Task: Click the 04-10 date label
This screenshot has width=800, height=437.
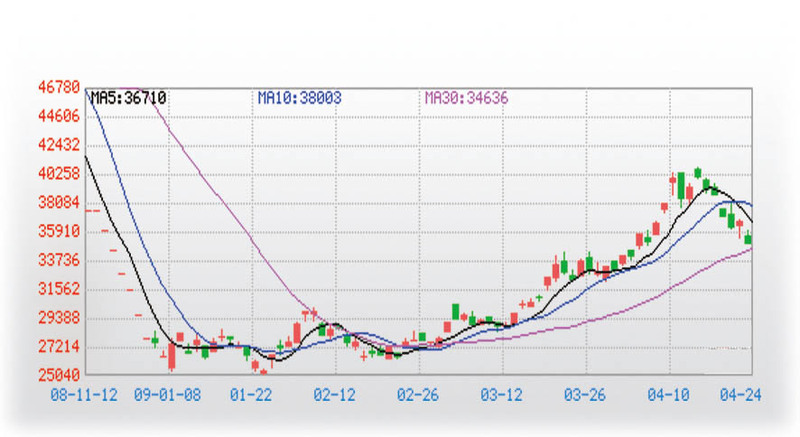Action: [x=668, y=395]
